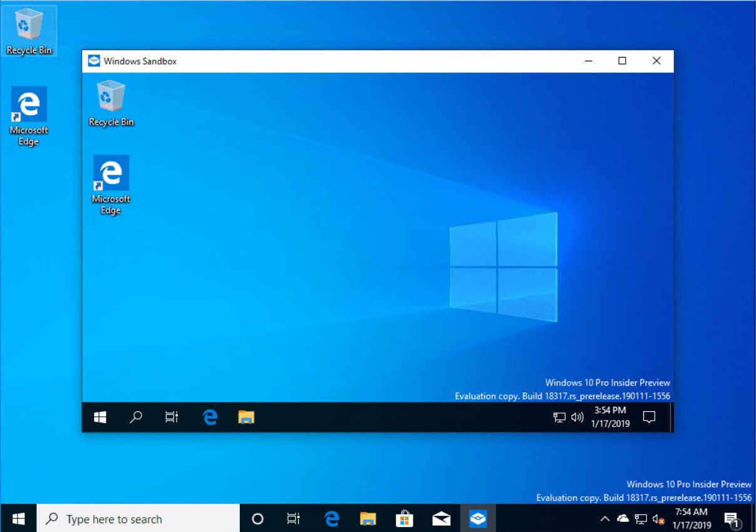
Task: Launch Edge from the sandbox taskbar
Action: click(209, 417)
